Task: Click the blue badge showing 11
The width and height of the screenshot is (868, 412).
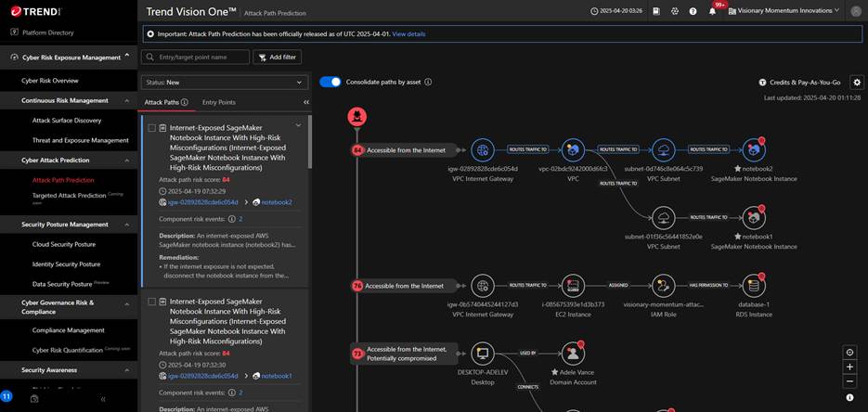Action: tap(6, 396)
